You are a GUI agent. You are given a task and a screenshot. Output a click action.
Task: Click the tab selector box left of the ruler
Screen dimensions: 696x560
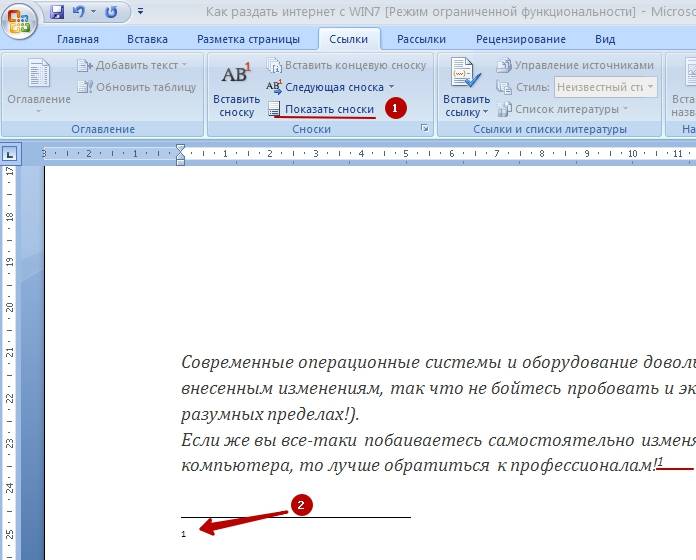9,154
